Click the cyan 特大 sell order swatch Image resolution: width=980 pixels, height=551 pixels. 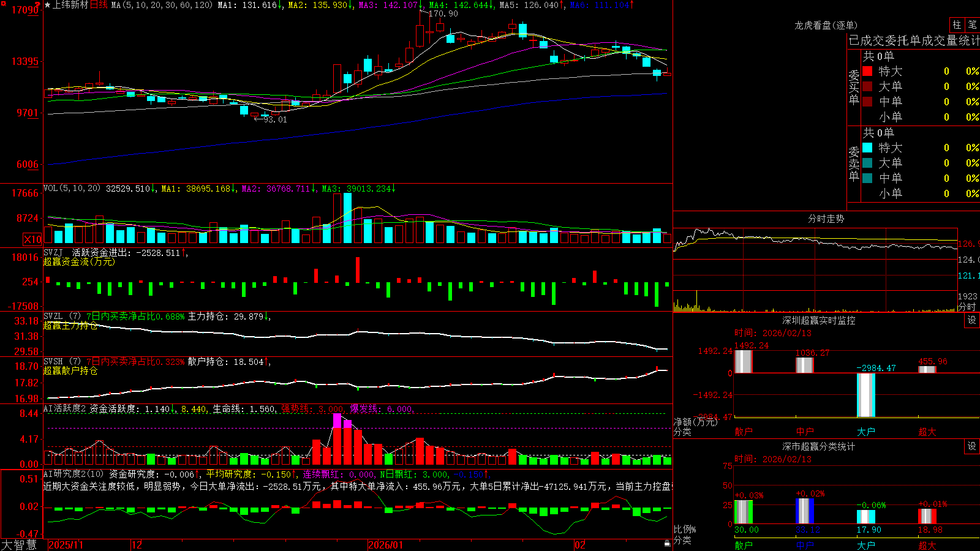(867, 148)
